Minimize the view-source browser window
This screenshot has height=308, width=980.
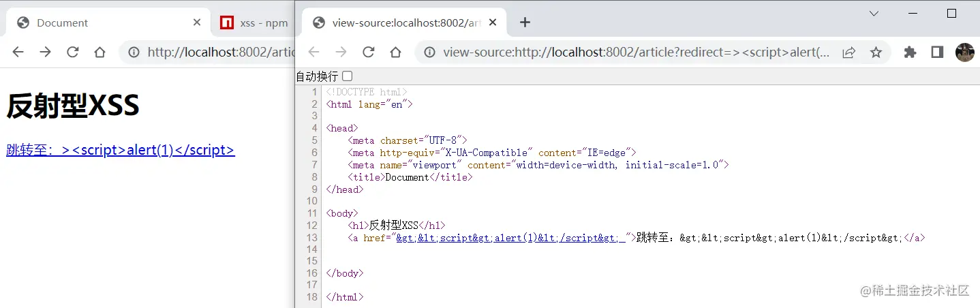pyautogui.click(x=913, y=13)
